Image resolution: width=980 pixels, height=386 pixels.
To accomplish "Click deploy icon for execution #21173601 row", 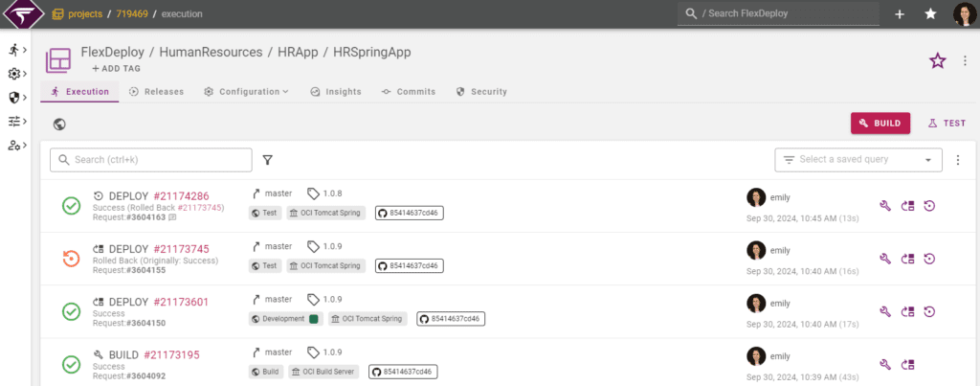I will point(907,311).
